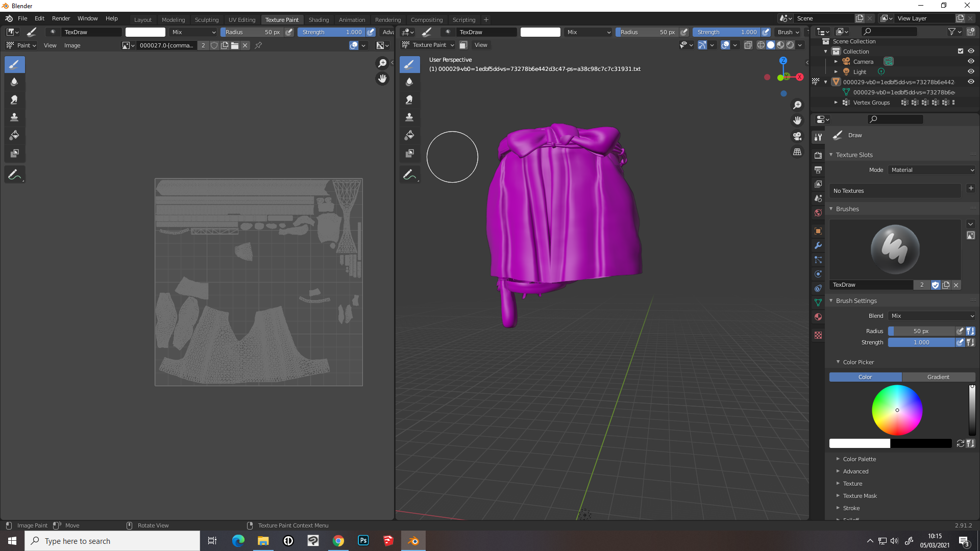Click the pan hand icon in the image editor

click(382, 79)
